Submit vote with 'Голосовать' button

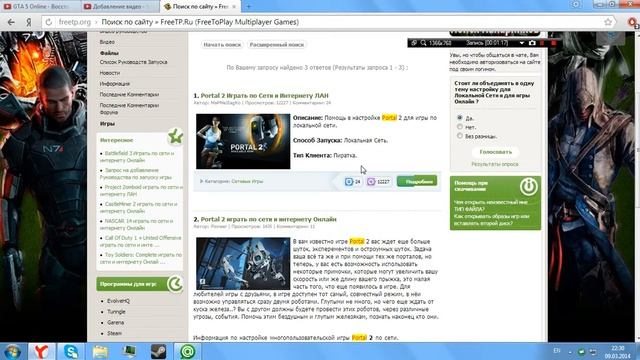496,152
